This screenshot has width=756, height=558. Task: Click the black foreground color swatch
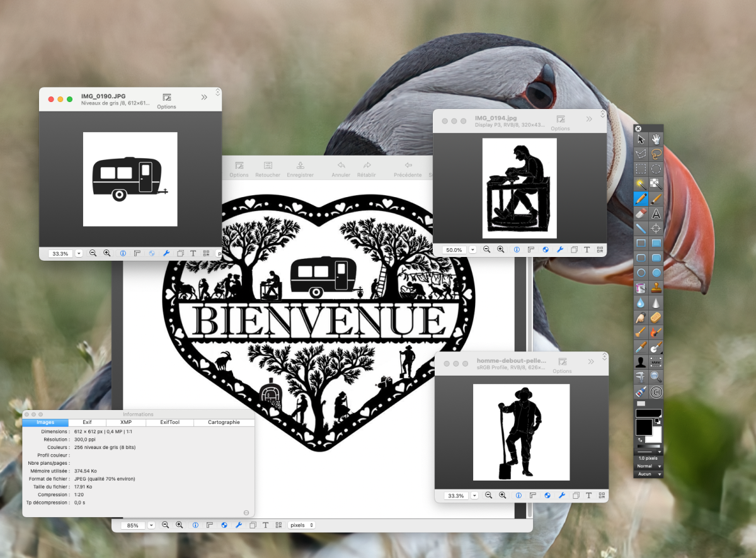(x=643, y=427)
